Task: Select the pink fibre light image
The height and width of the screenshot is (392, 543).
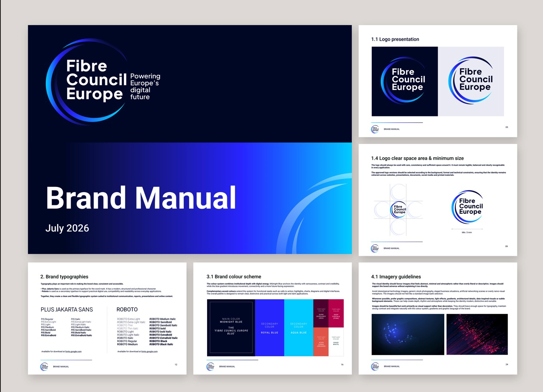Action: tap(477, 334)
